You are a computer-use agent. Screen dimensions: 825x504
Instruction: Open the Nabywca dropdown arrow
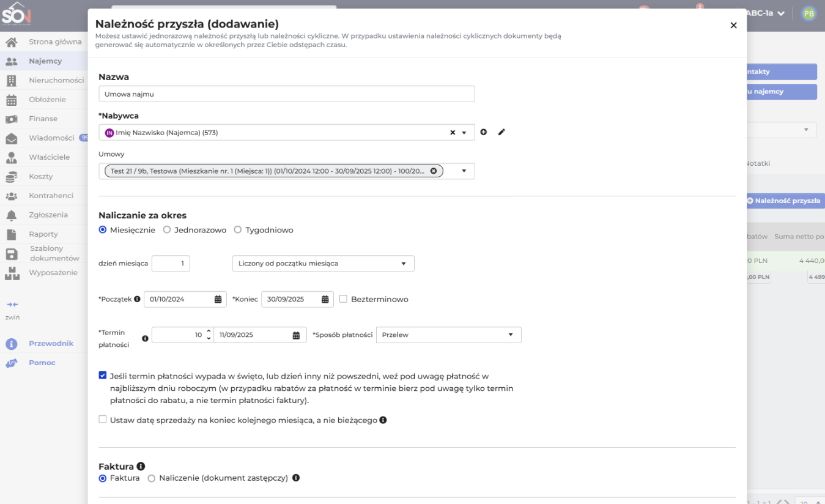click(x=464, y=133)
